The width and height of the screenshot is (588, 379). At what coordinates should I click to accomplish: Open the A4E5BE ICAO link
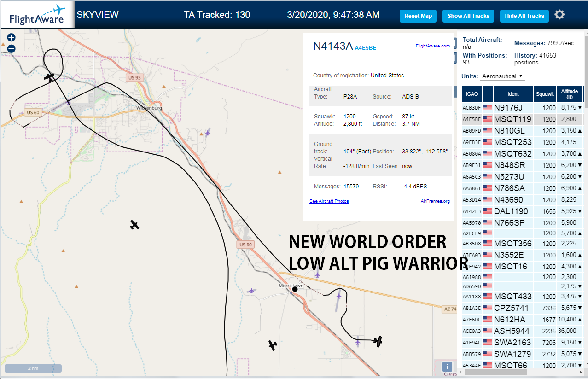(365, 47)
